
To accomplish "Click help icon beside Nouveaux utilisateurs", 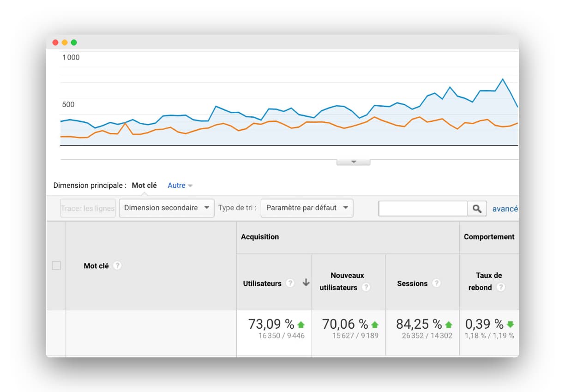I will click(366, 288).
